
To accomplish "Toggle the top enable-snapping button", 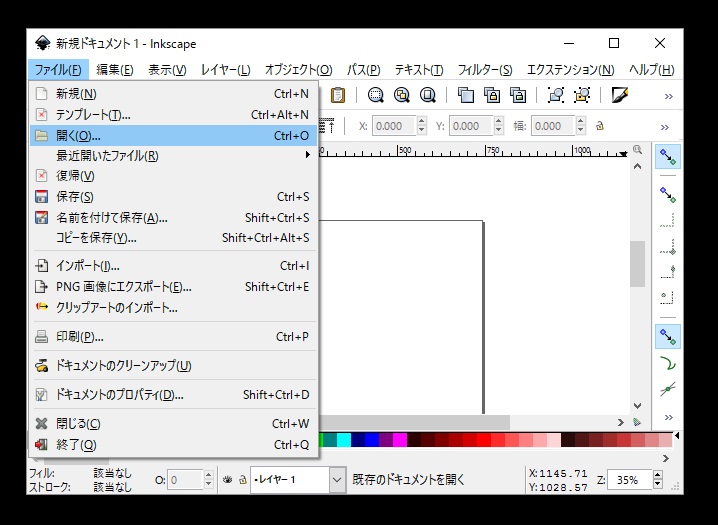I will point(668,157).
